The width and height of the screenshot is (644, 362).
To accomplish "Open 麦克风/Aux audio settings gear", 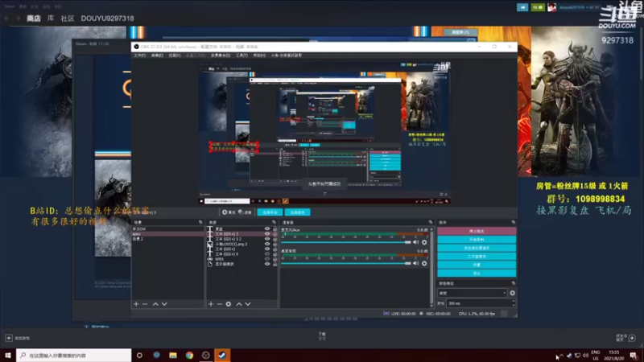I will click(x=424, y=242).
